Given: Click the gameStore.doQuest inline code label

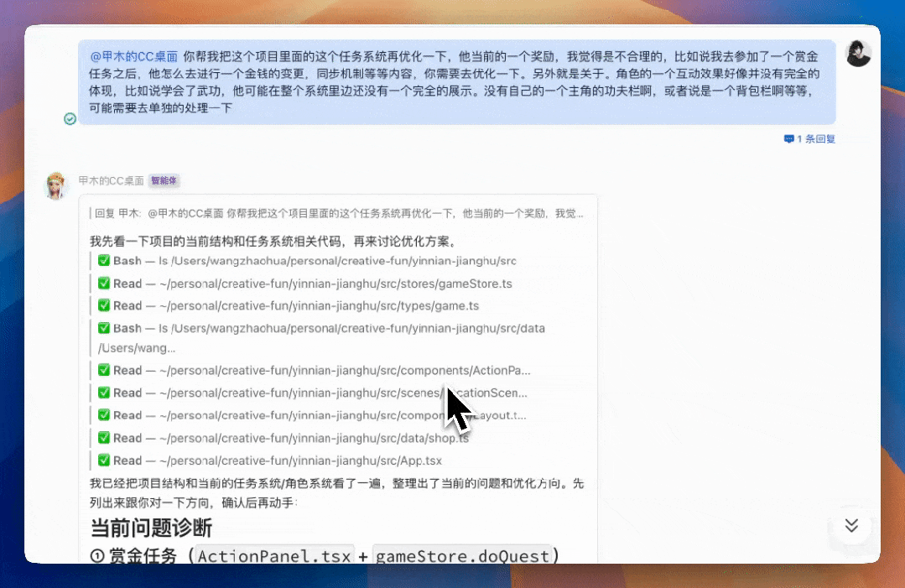Looking at the screenshot, I should pyautogui.click(x=462, y=555).
